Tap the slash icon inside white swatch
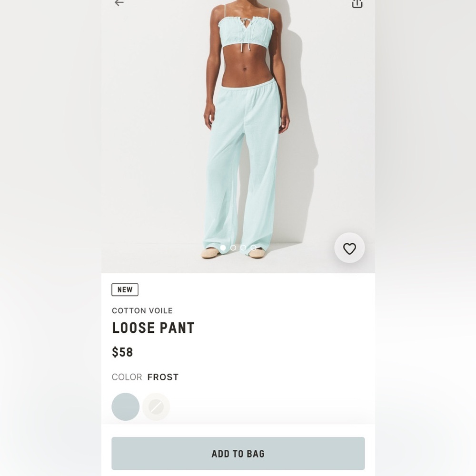Viewport: 476px width, 476px height. [156, 407]
